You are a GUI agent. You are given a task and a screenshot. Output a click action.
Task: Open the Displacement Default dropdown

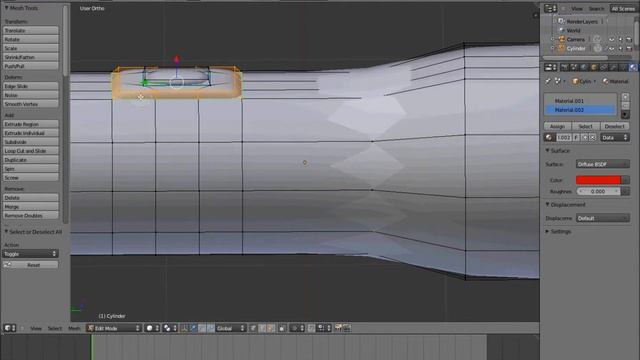click(x=602, y=218)
